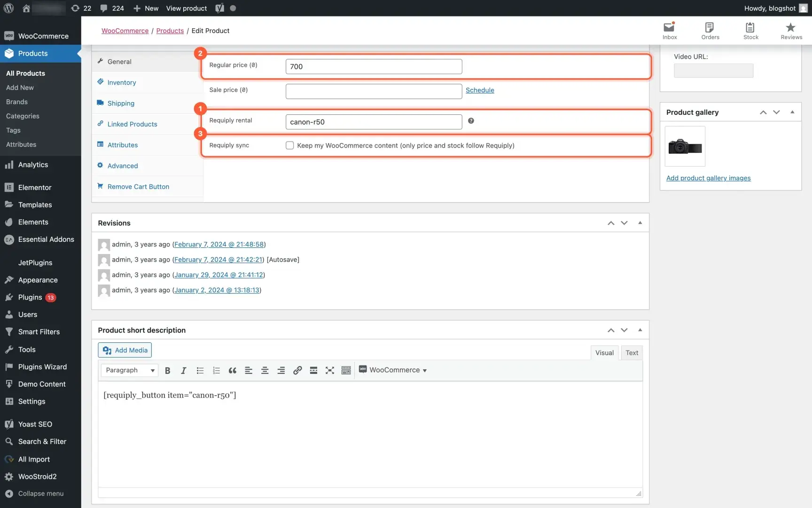
Task: Check Keep my WooCommerce content checkbox
Action: [290, 145]
